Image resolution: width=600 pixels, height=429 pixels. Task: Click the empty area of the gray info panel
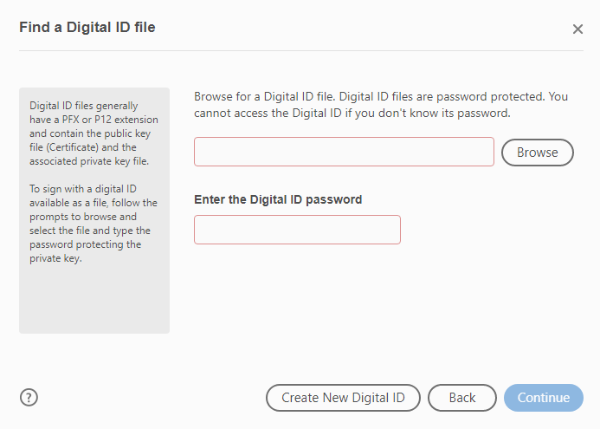point(94,299)
